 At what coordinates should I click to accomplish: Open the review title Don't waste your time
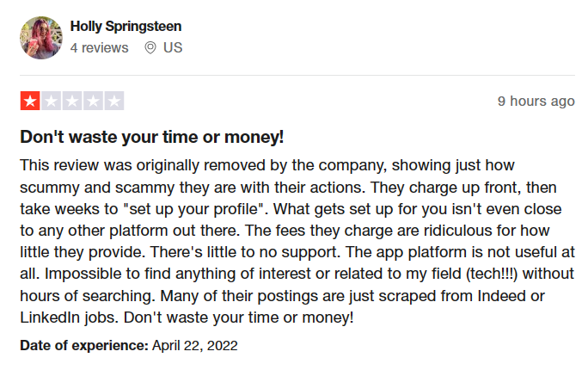click(151, 137)
